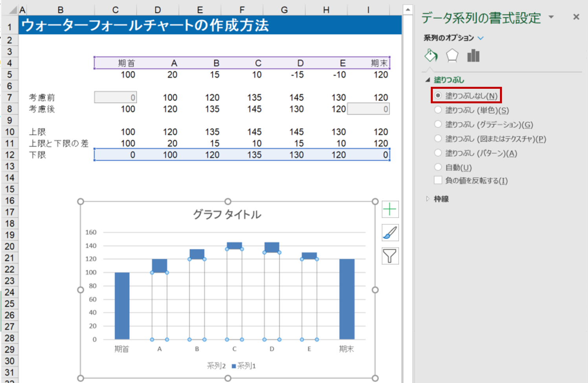Click the グラフ タイトル chart title
Screen dimensions: 588x383
[x=227, y=214]
